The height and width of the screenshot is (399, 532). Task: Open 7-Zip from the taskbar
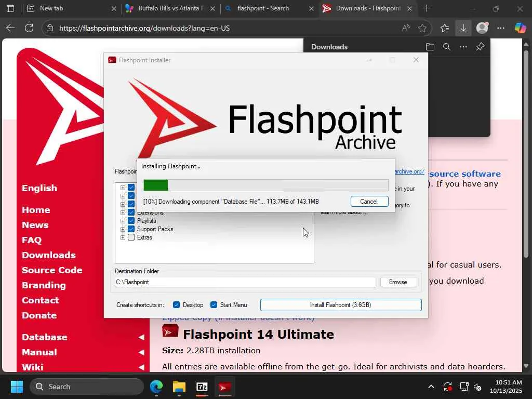click(x=202, y=387)
